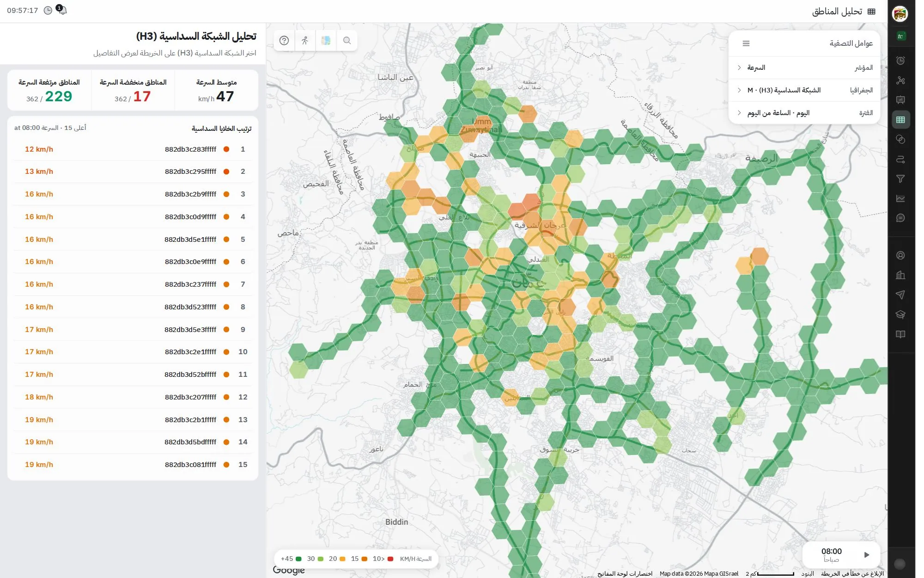Viewport: 924px width, 578px height.
Task: Click the dark green +45 legend swatch
Action: [x=298, y=559]
